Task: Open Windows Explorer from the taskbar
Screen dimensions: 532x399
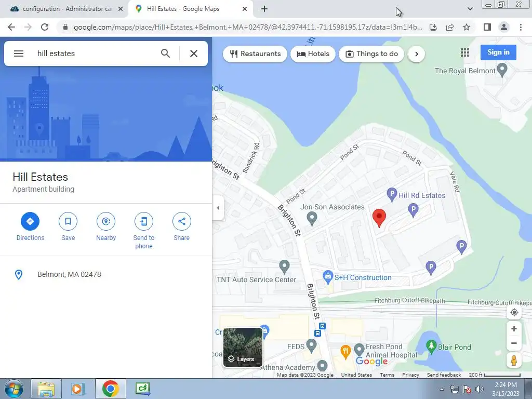Action: tap(46, 389)
